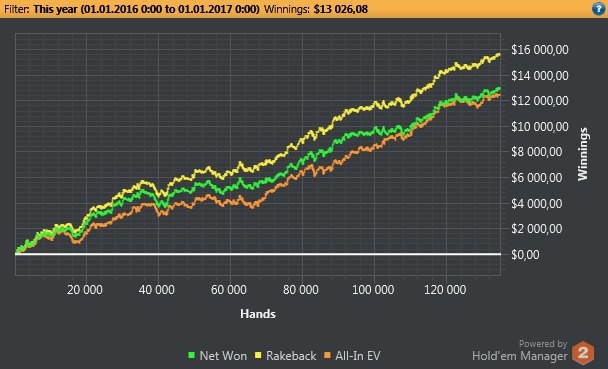The image size is (608, 369).
Task: Click the 'Powered by' text
Action: [543, 343]
